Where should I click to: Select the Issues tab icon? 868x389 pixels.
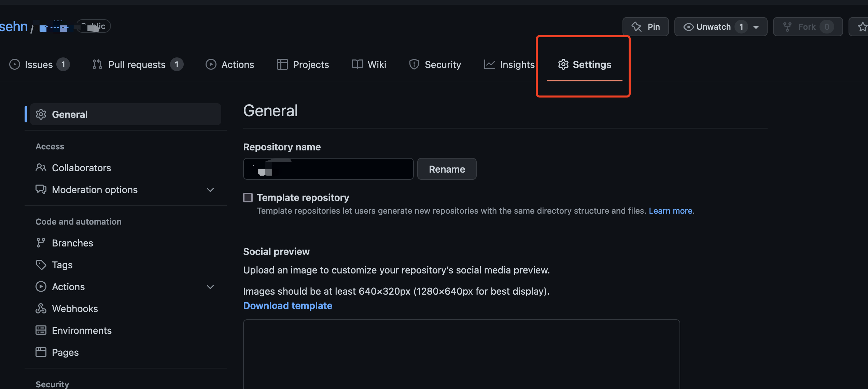[x=15, y=64]
